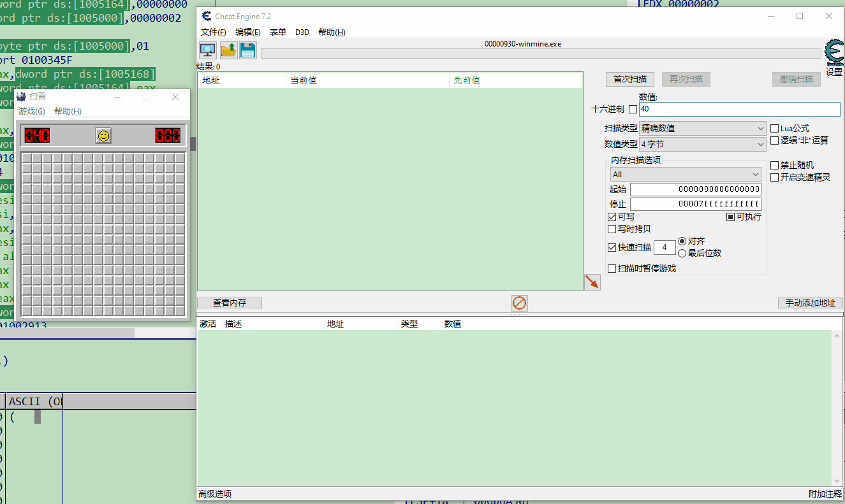The image size is (845, 504).
Task: Toggle the 快速扫描 checkbox
Action: (612, 247)
